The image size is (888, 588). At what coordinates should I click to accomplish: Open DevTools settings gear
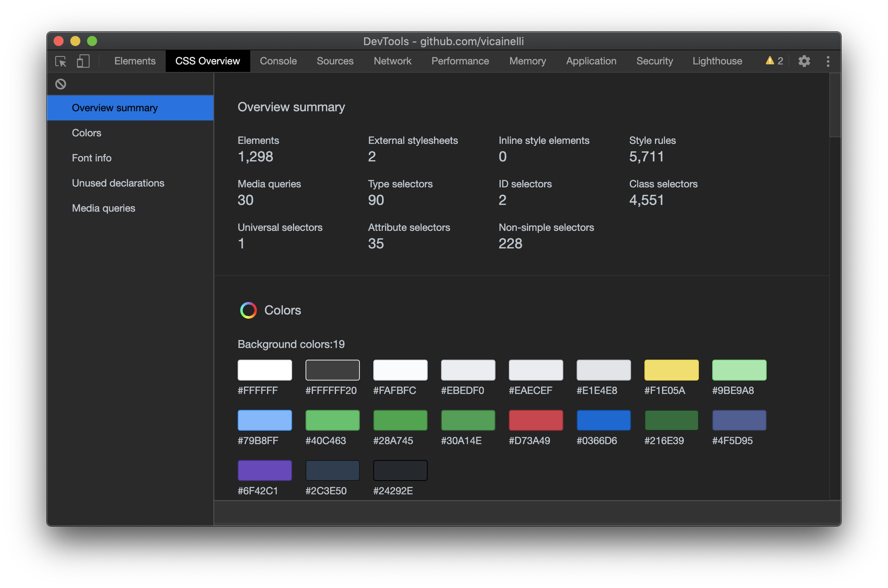click(x=804, y=61)
